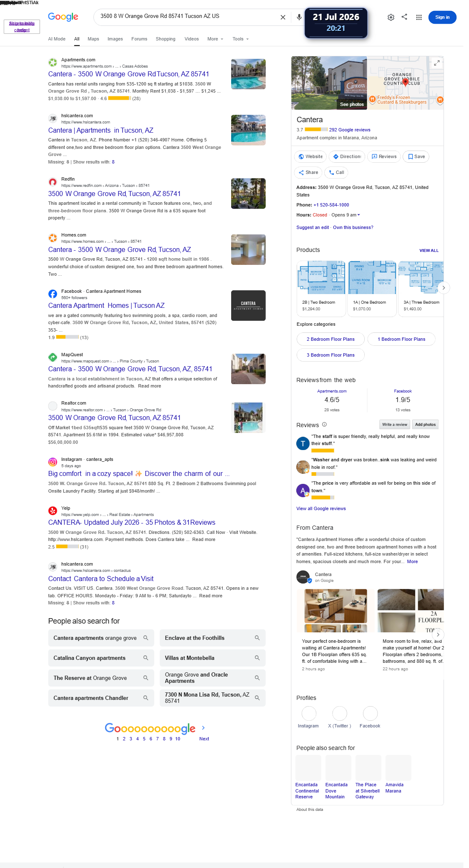The width and height of the screenshot is (469, 868).
Task: Click Suggest an edit link
Action: click(x=313, y=227)
